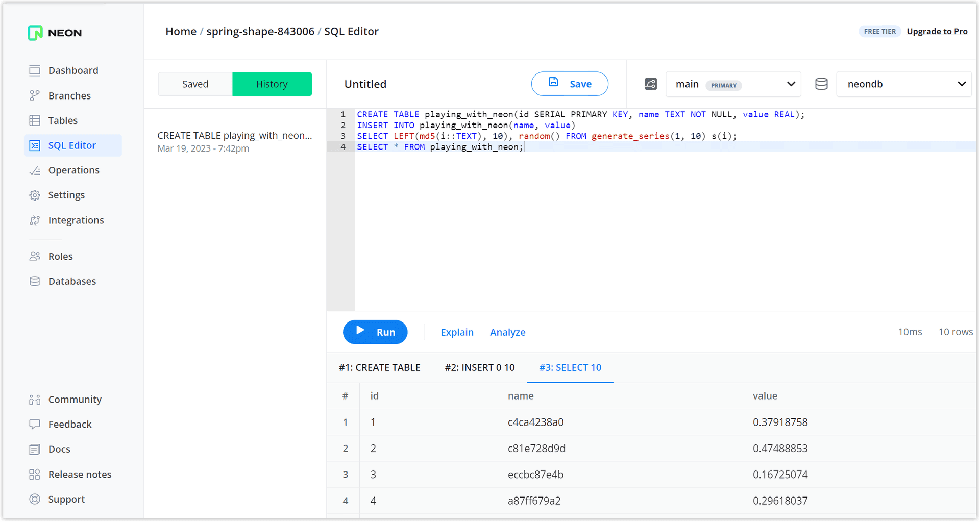Show the #2: INSERT 0 10 result tab
980x522 pixels.
480,368
